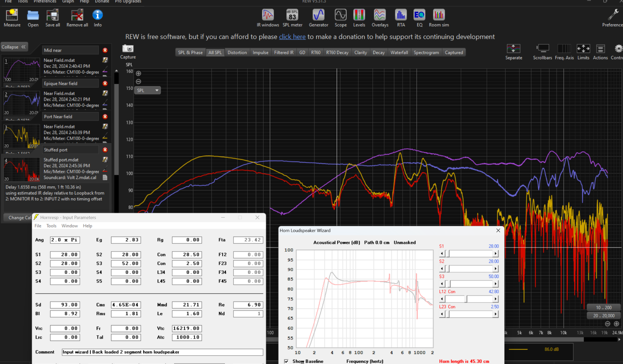
Task: Remove the Mid near measurement
Action: [105, 50]
